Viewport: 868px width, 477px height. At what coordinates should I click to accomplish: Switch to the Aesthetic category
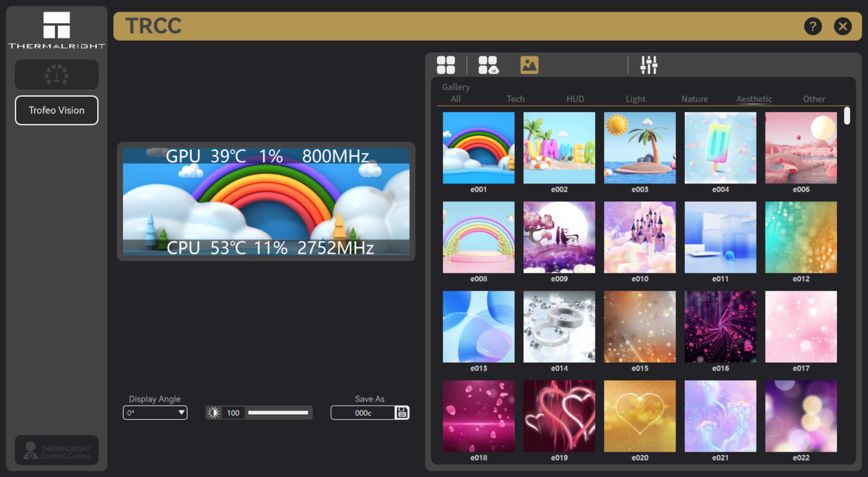[754, 99]
